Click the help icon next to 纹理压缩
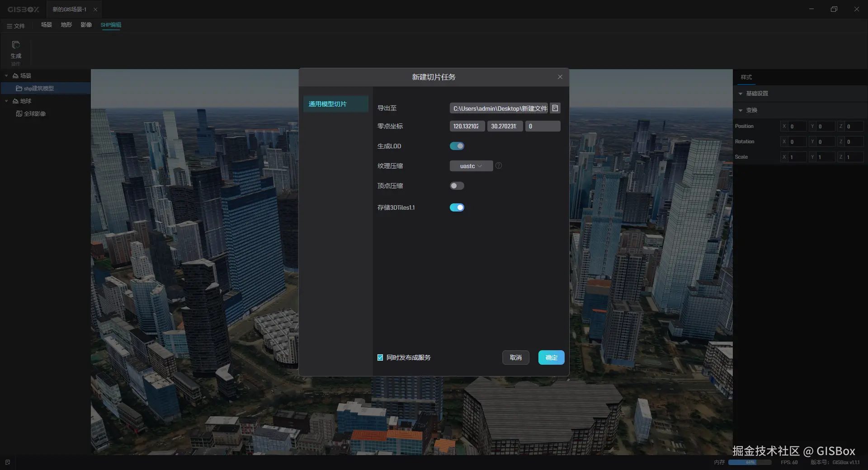This screenshot has height=470, width=868. [x=499, y=165]
